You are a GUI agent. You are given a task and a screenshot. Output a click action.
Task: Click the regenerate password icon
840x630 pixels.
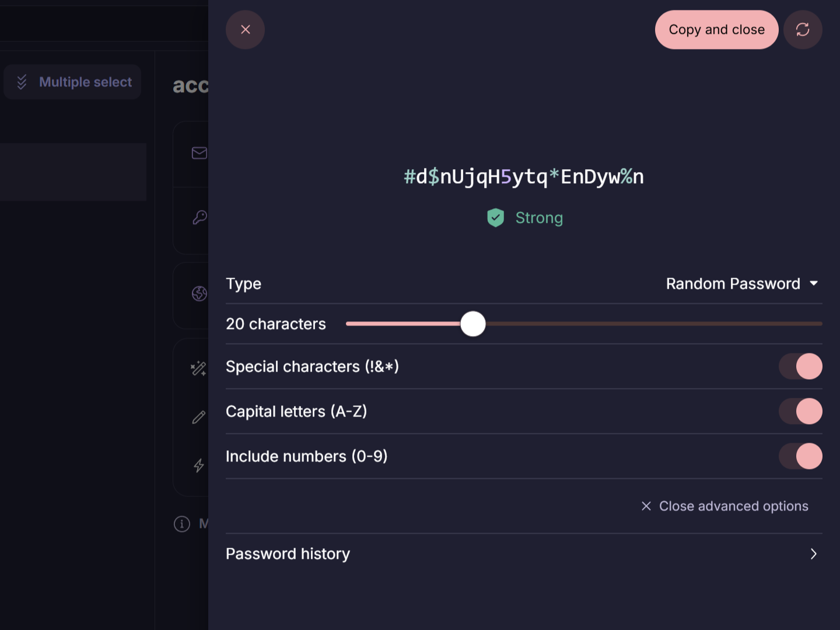[x=803, y=29]
